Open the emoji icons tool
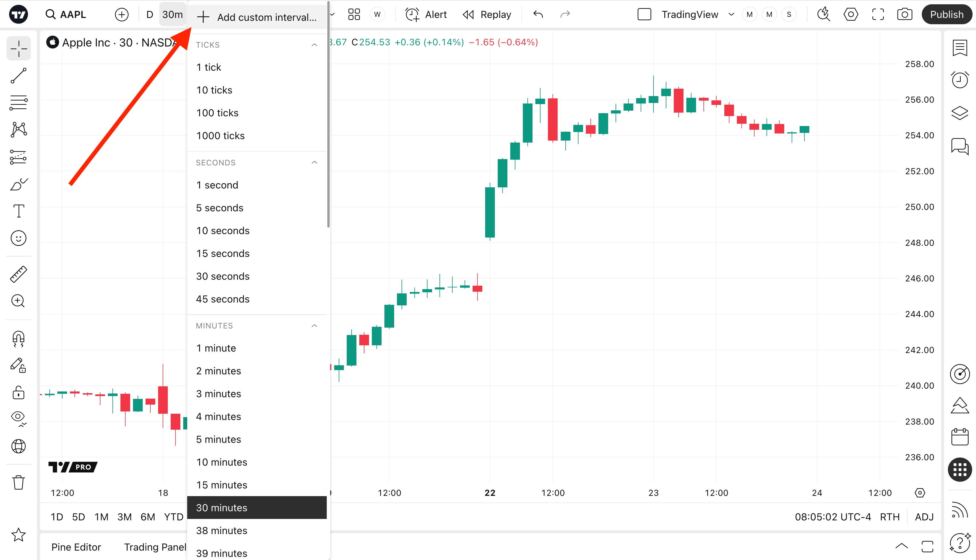Screen dimensions: 976x560 (19, 238)
